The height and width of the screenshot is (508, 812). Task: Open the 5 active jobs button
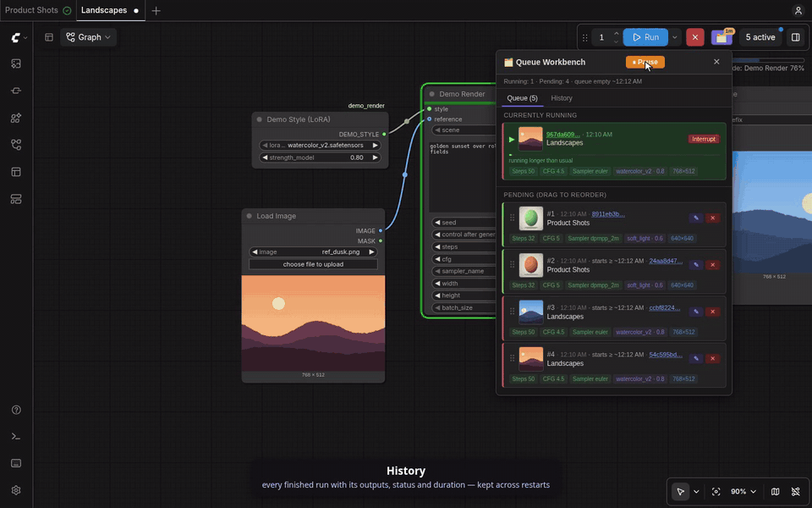[x=760, y=37]
